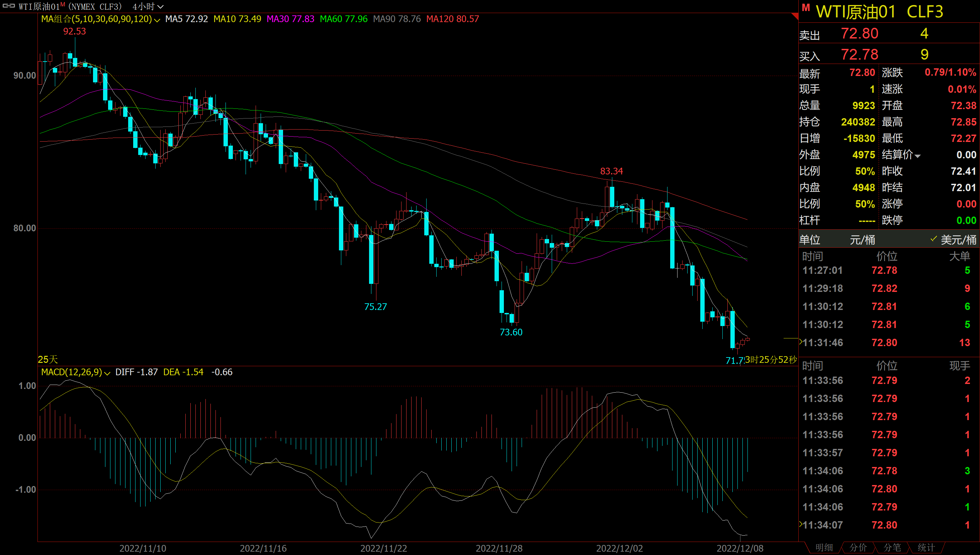This screenshot has height=555, width=980.
Task: Click the 2022/11/10 date on the time axis
Action: [143, 549]
